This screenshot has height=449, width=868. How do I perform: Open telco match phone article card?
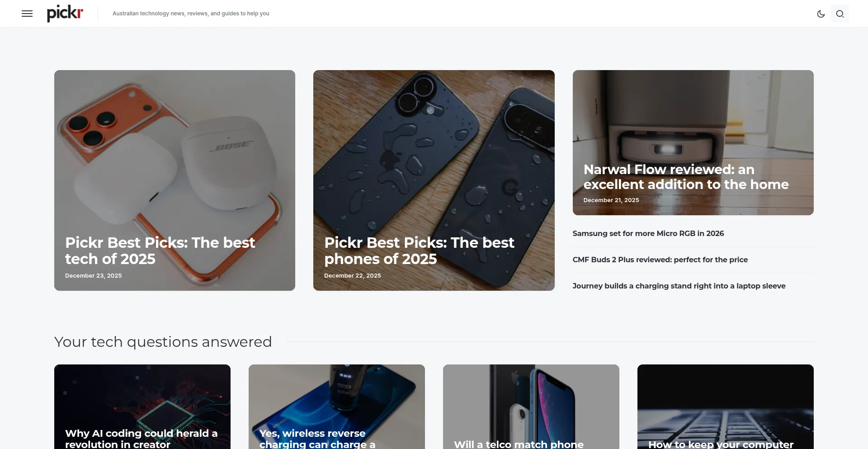(531, 407)
